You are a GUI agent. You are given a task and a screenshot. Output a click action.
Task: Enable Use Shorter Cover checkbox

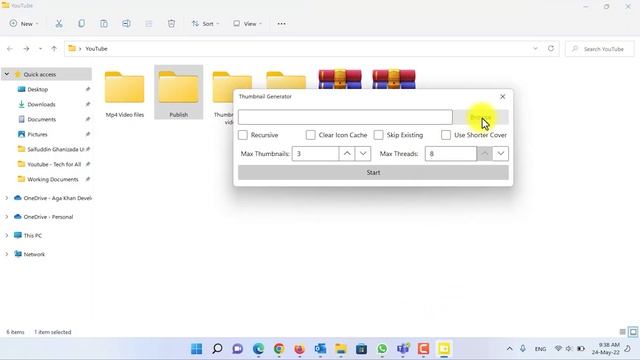point(446,135)
